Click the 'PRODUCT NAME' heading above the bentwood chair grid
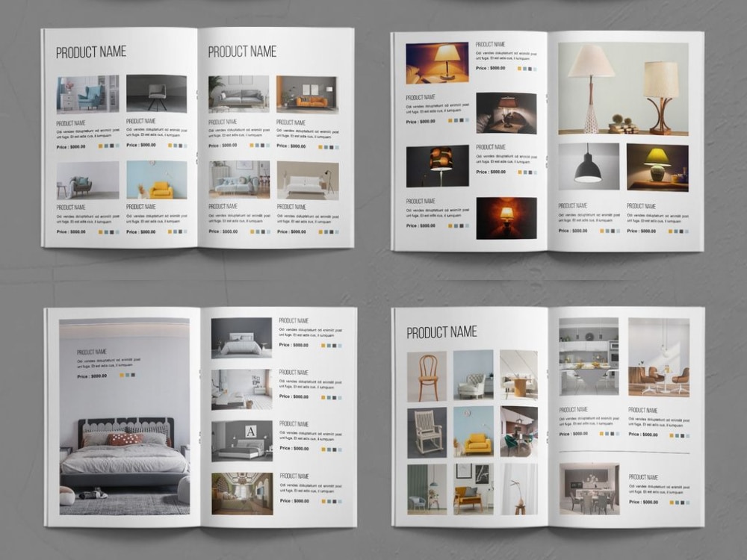The height and width of the screenshot is (560, 747). click(x=441, y=332)
